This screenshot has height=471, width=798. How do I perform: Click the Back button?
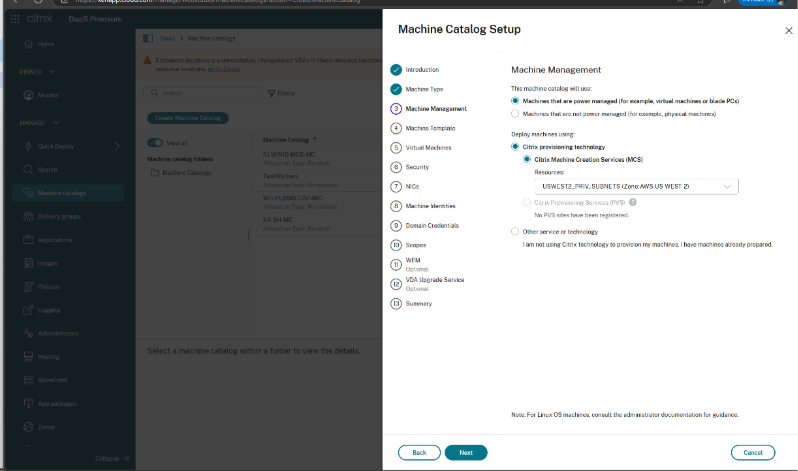click(x=419, y=453)
